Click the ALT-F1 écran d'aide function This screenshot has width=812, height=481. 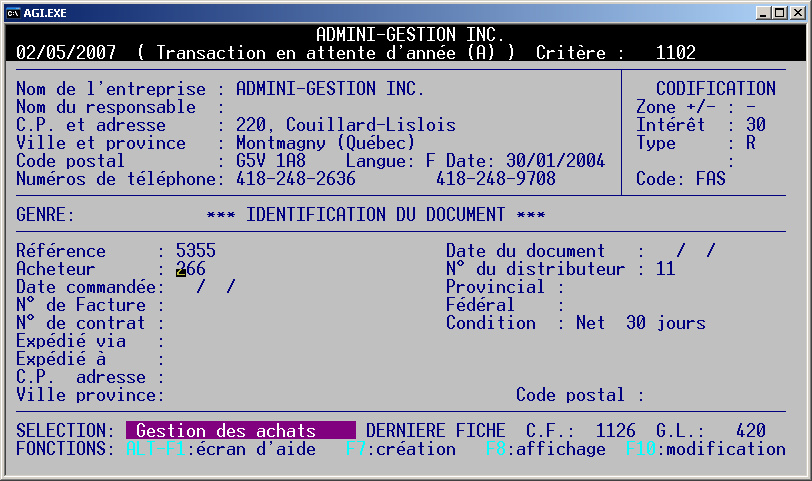coord(221,449)
